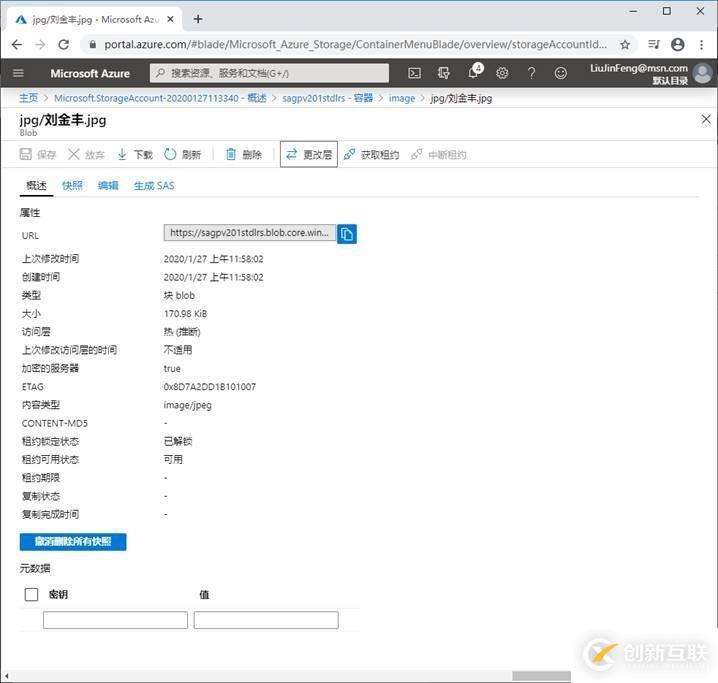The height and width of the screenshot is (683, 718).
Task: Open sagpv201stdlrs containers breadcrumb
Action: (x=327, y=98)
